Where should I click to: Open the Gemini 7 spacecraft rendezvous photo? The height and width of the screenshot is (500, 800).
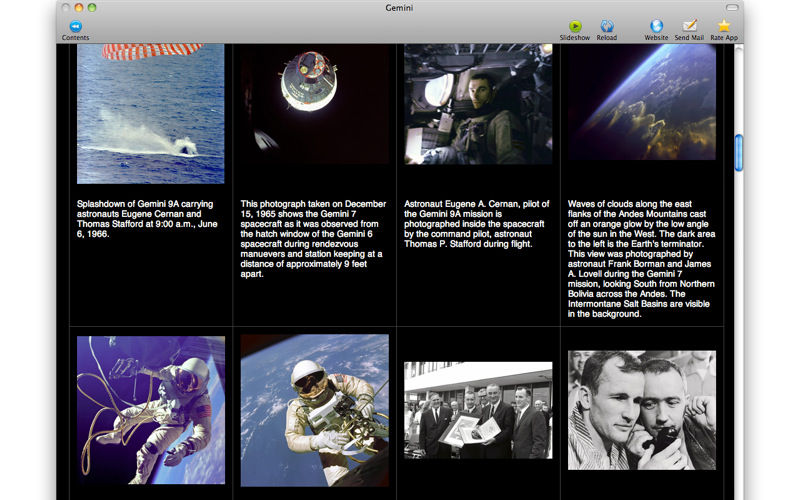point(314,104)
